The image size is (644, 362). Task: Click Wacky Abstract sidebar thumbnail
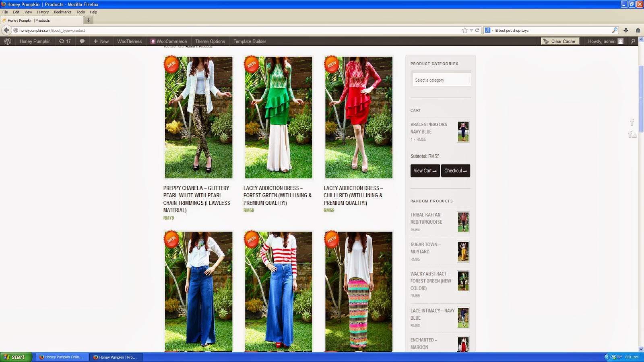[x=463, y=281]
